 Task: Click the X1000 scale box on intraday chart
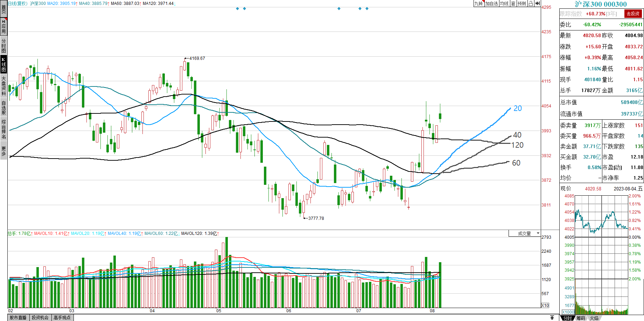pos(568,312)
